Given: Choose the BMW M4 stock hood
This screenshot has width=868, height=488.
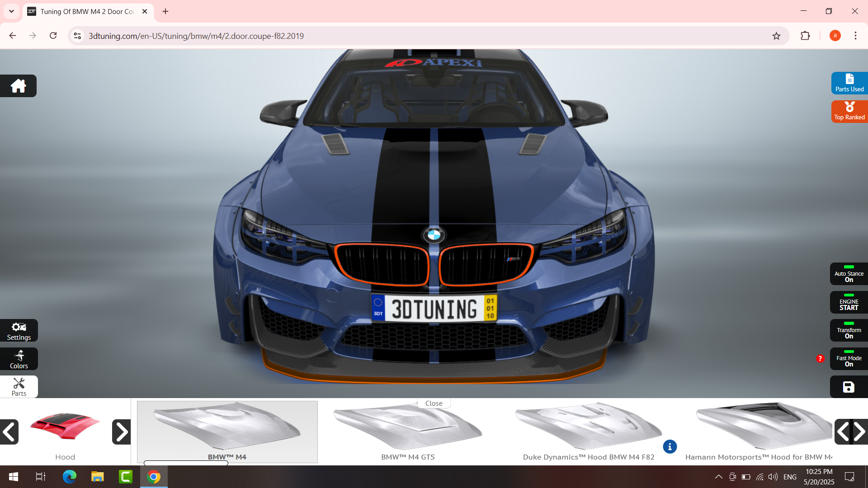Looking at the screenshot, I should point(227,432).
